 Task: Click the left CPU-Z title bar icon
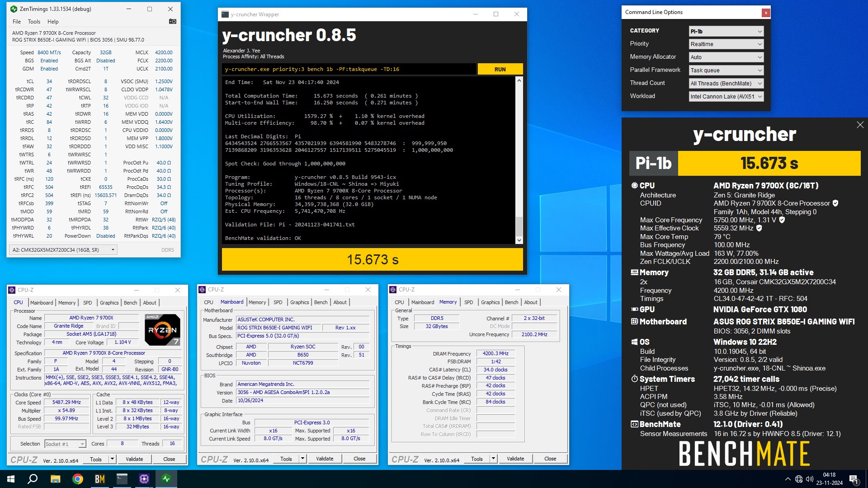coord(13,290)
